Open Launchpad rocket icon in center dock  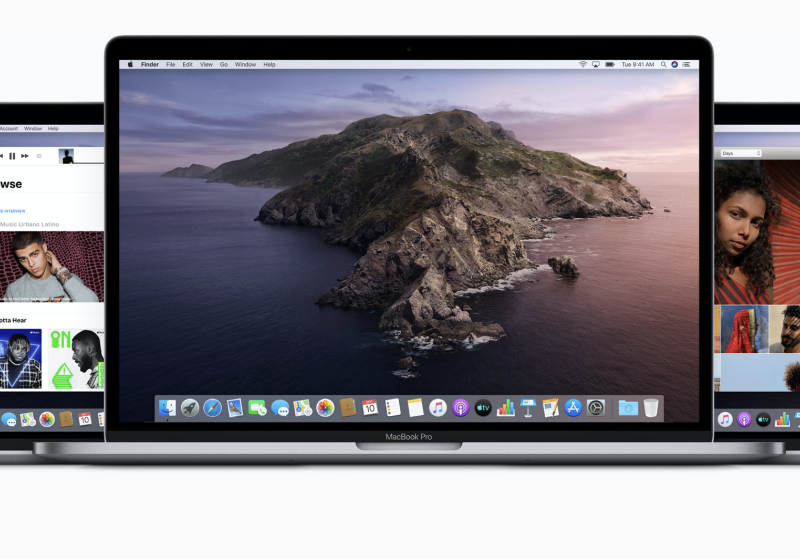click(x=190, y=408)
